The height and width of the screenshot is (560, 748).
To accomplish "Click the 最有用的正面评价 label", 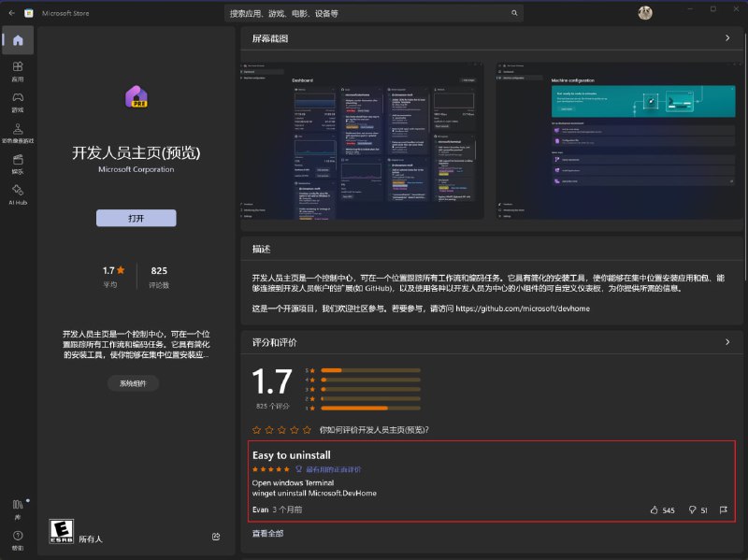I will pyautogui.click(x=334, y=469).
